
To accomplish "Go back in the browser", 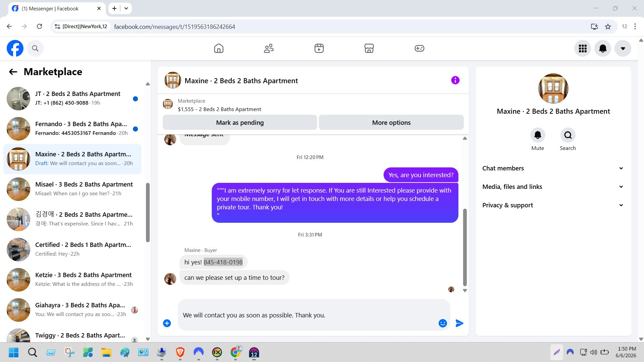I will pyautogui.click(x=9, y=27).
